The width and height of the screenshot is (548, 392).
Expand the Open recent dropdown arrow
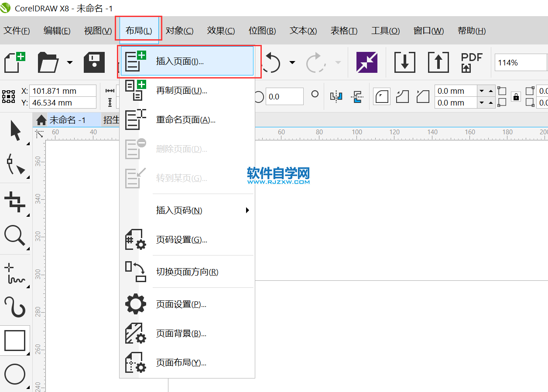pos(70,63)
